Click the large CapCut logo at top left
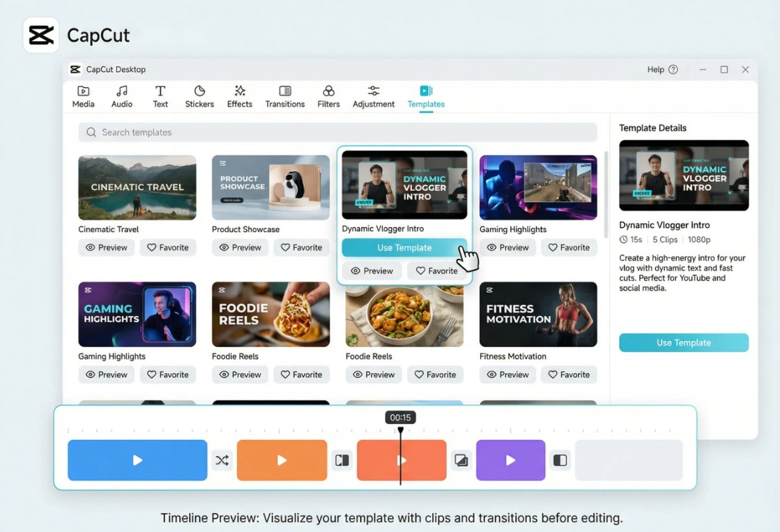 click(x=41, y=36)
